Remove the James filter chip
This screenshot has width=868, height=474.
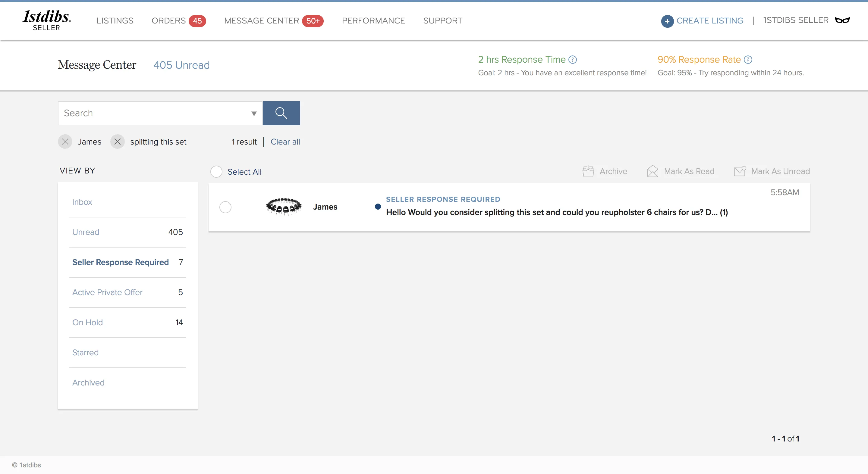pos(65,142)
